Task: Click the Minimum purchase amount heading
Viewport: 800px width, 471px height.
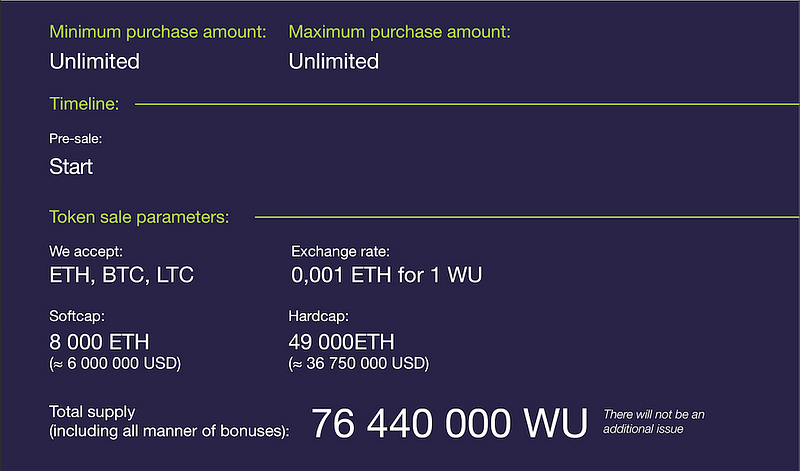Action: pos(158,32)
